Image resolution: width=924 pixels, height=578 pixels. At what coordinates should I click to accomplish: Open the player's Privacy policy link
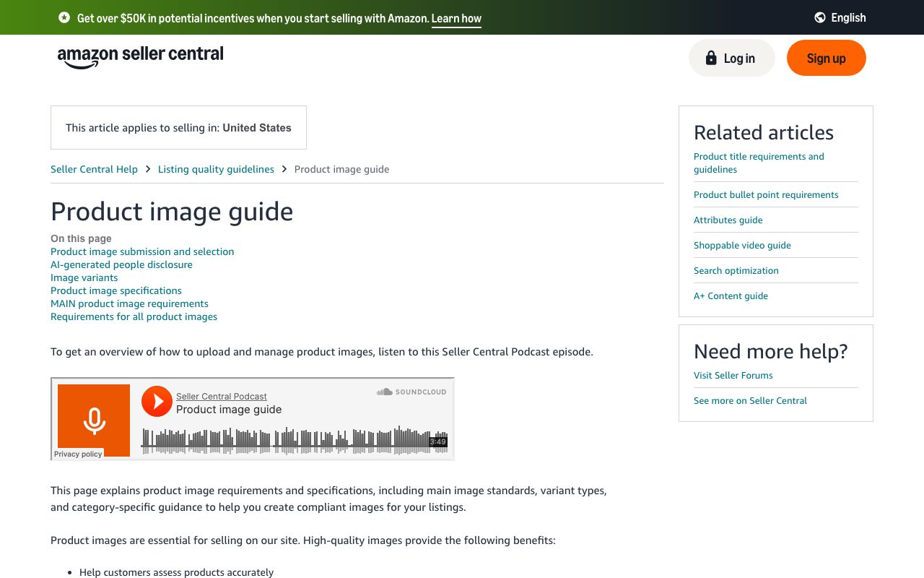coord(78,454)
